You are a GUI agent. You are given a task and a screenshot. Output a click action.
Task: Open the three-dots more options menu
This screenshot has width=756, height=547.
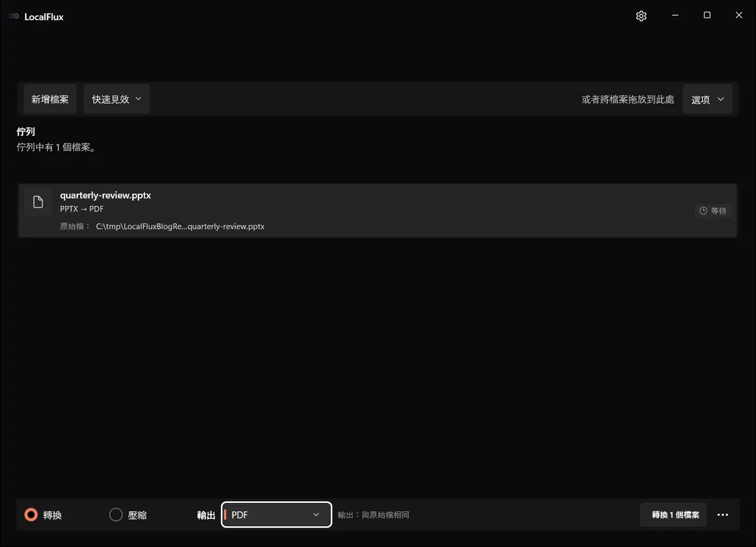(x=723, y=515)
